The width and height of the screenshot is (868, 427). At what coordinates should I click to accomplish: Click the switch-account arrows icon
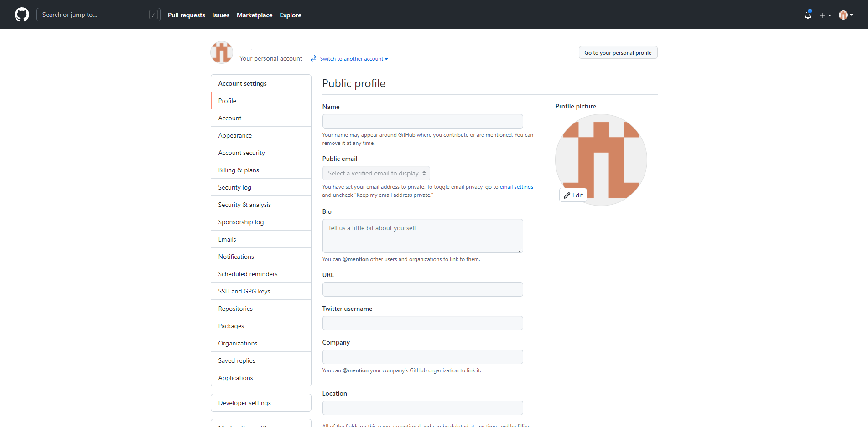coord(313,58)
